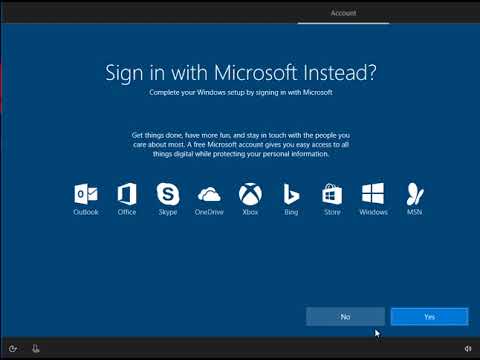Select the Office icon
Image resolution: width=480 pixels, height=360 pixels.
click(127, 194)
